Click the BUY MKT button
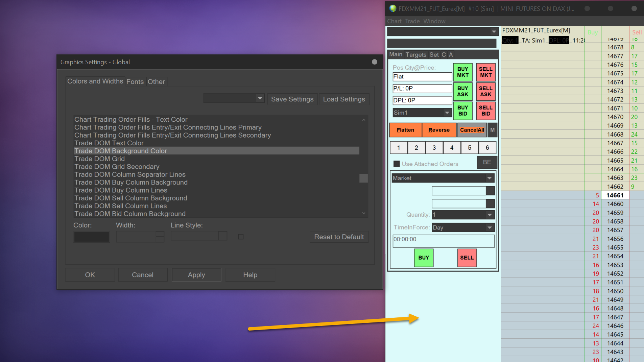Viewport: 644px width, 362px height. point(463,72)
